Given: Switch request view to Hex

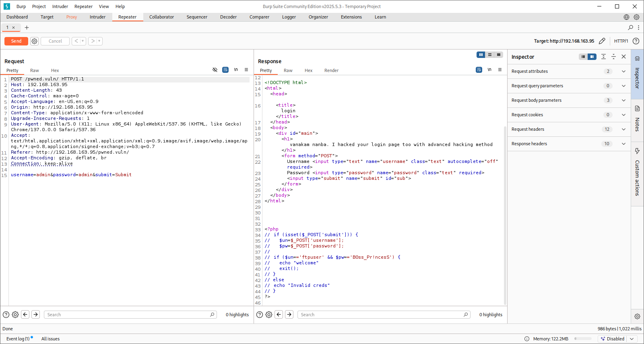Looking at the screenshot, I should [55, 70].
